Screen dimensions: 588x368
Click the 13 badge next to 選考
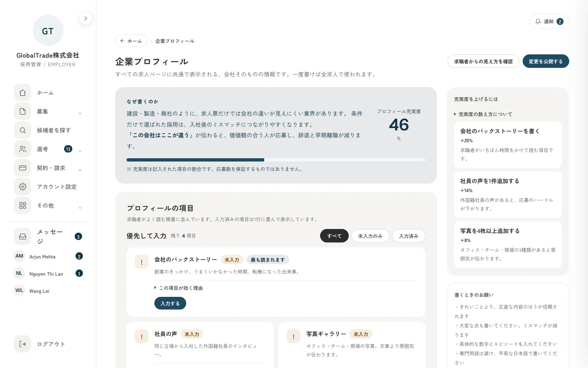pos(68,149)
